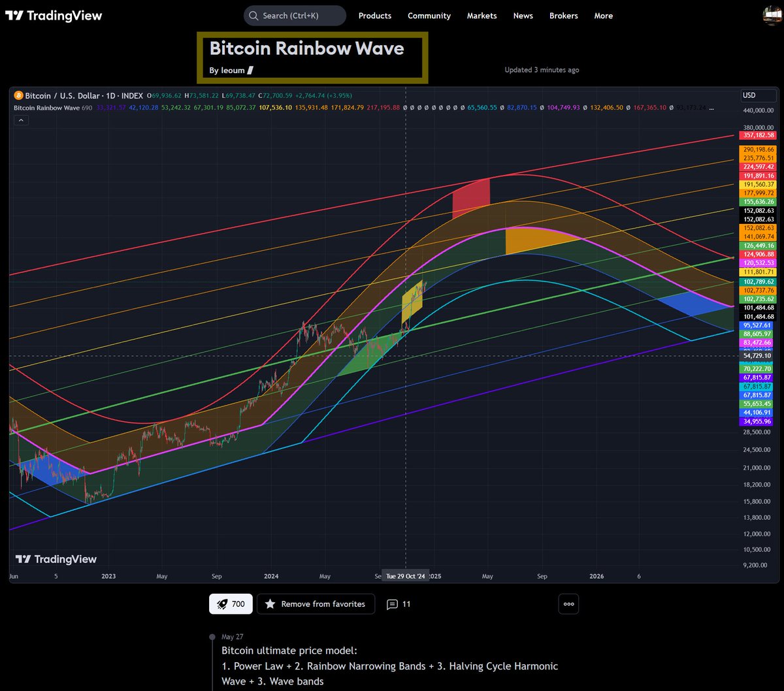Viewport: 784px width, 691px height.
Task: Click the 2024 label on time axis
Action: click(271, 577)
